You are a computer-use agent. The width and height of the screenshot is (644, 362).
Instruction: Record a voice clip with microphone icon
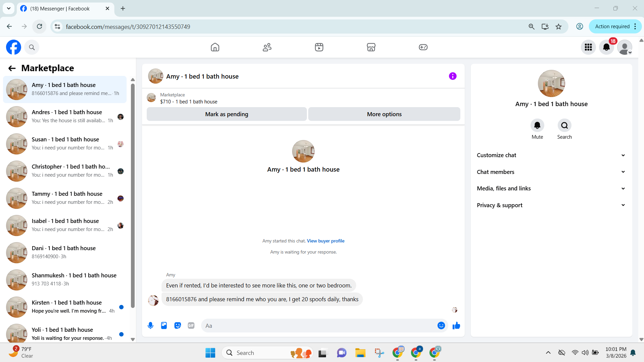(x=150, y=325)
